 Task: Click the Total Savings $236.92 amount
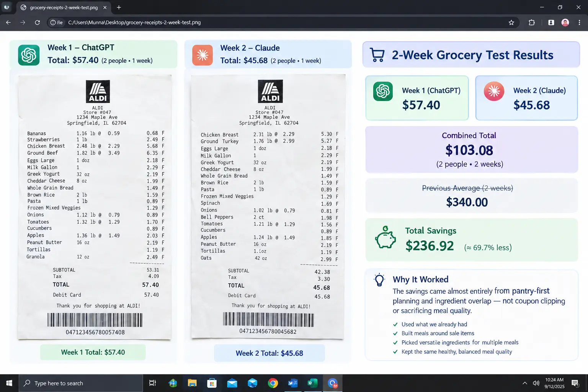pyautogui.click(x=430, y=246)
